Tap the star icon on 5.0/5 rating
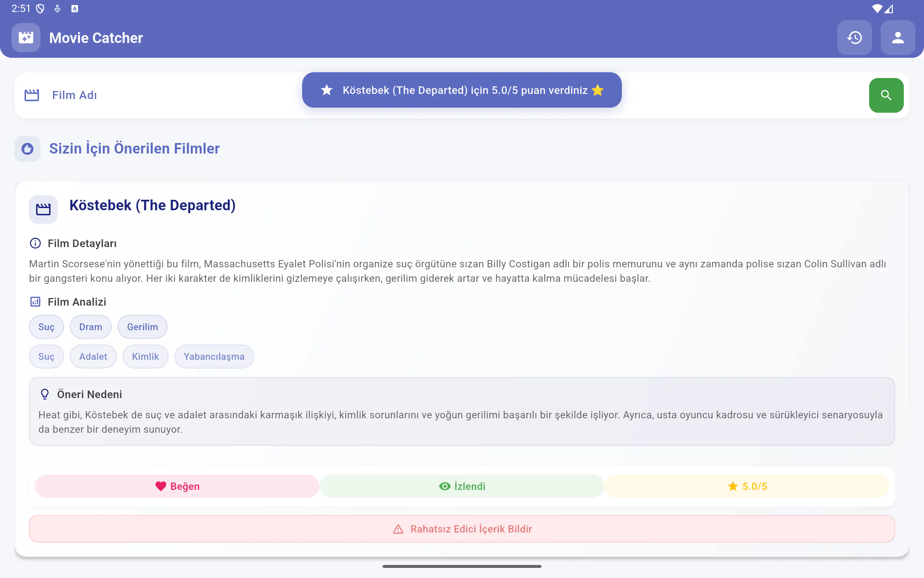The image size is (924, 578). [733, 486]
